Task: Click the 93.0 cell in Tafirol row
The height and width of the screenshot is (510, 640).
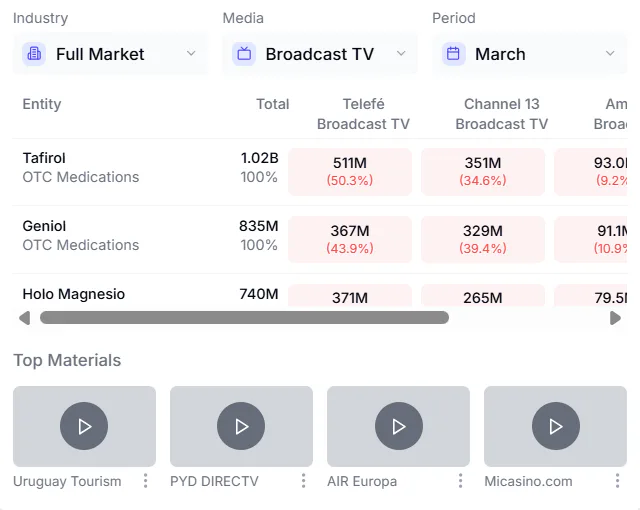Action: coord(591,172)
